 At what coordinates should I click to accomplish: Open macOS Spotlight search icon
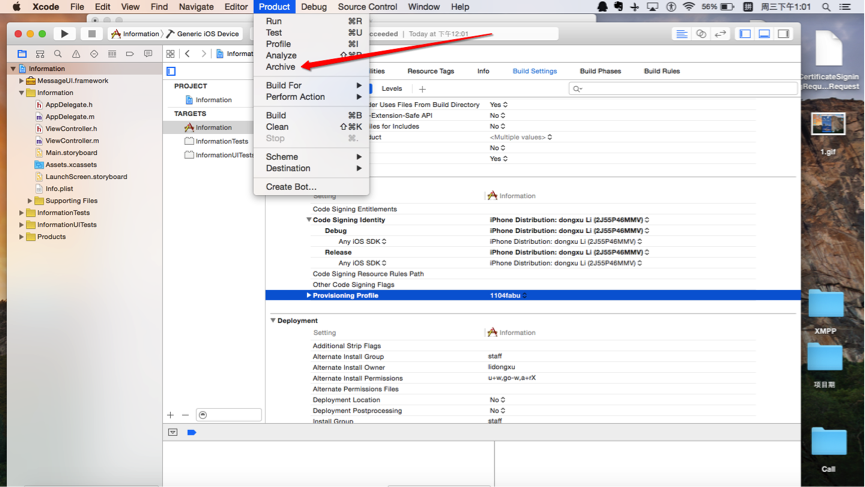tap(826, 7)
